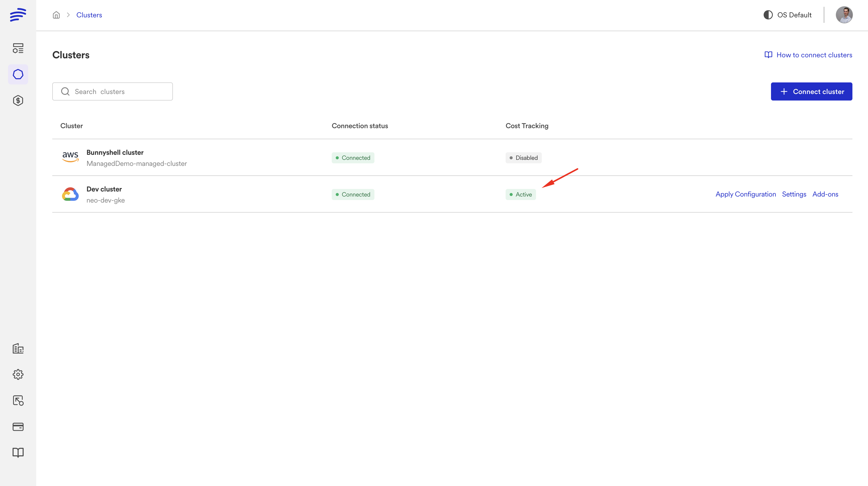Open the Documentation book icon at the sidebar bottom
The image size is (868, 486).
pyautogui.click(x=18, y=452)
